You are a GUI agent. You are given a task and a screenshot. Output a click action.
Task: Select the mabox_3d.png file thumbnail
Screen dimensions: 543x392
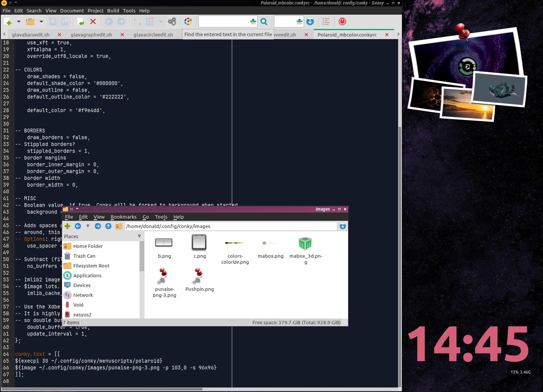click(x=305, y=244)
